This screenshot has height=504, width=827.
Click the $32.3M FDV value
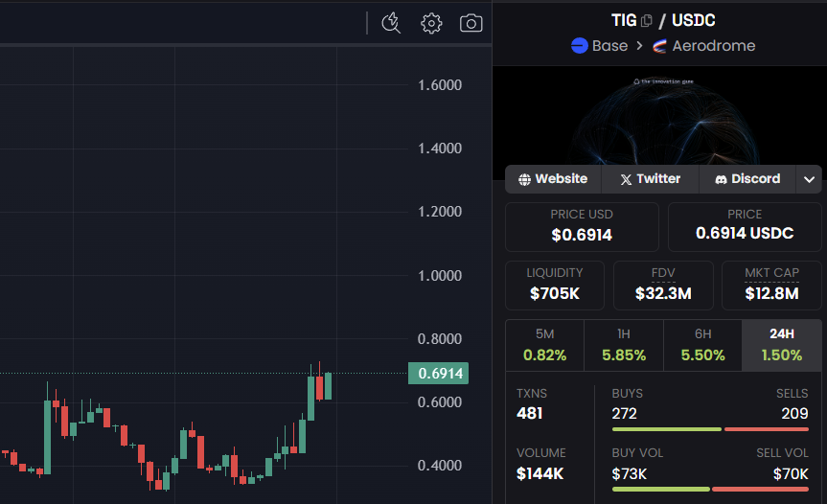pos(663,293)
